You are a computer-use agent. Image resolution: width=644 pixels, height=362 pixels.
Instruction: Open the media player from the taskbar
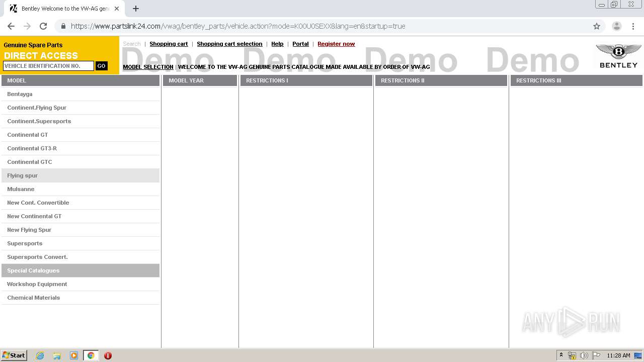pyautogui.click(x=74, y=355)
